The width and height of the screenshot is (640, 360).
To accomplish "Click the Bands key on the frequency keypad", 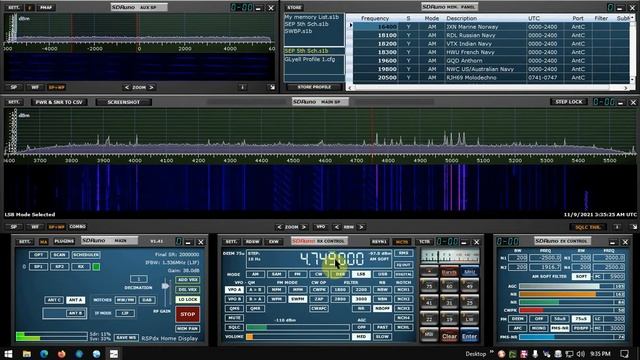I will 449,272.
